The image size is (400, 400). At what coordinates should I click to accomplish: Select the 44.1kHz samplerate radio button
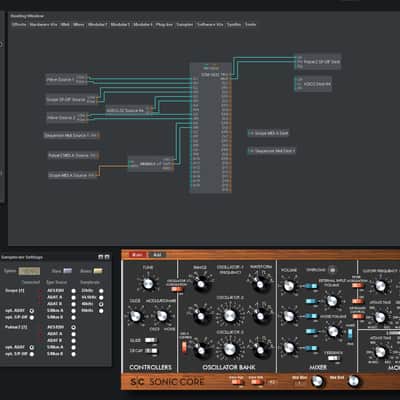[101, 297]
